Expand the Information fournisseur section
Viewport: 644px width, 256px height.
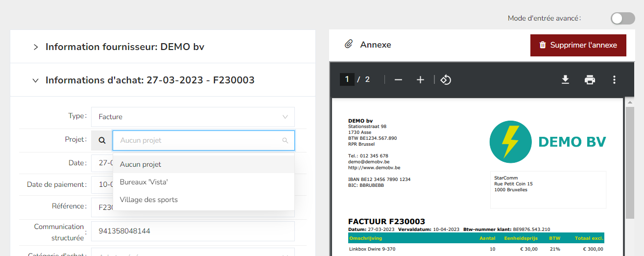(x=36, y=47)
